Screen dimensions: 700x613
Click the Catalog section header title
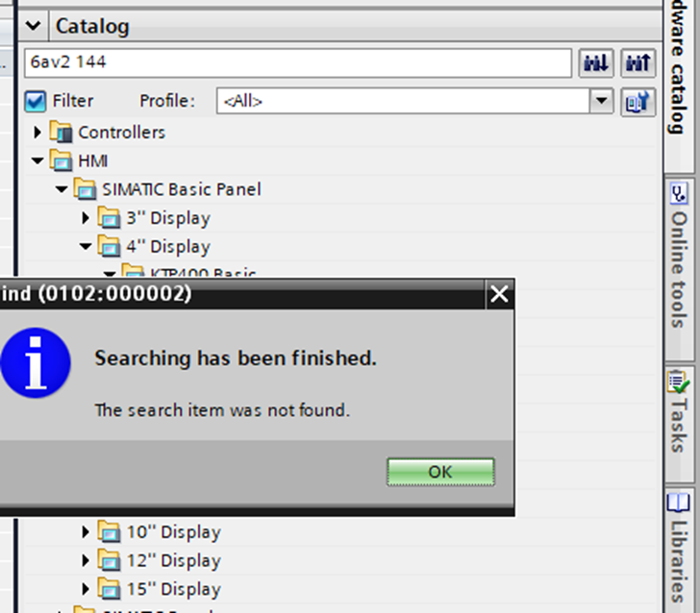tap(92, 26)
